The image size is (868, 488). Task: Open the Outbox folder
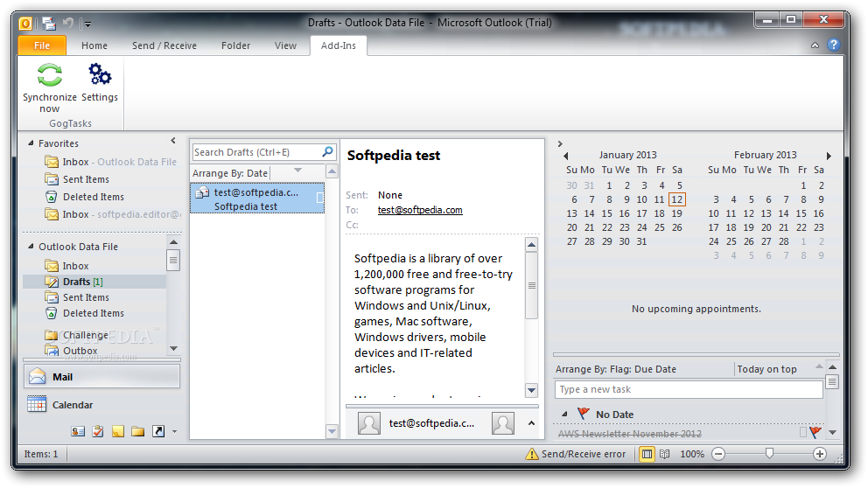(72, 351)
